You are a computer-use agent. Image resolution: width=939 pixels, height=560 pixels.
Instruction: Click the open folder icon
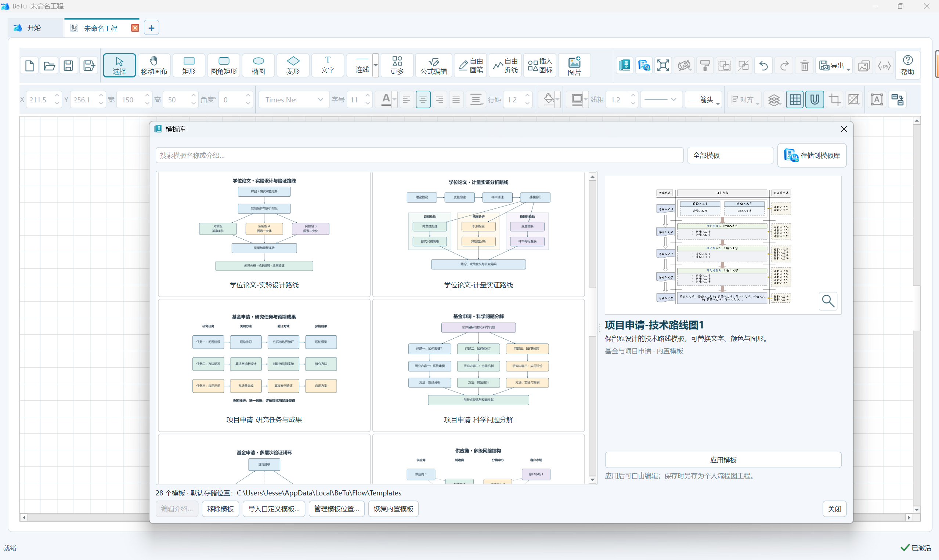[49, 66]
